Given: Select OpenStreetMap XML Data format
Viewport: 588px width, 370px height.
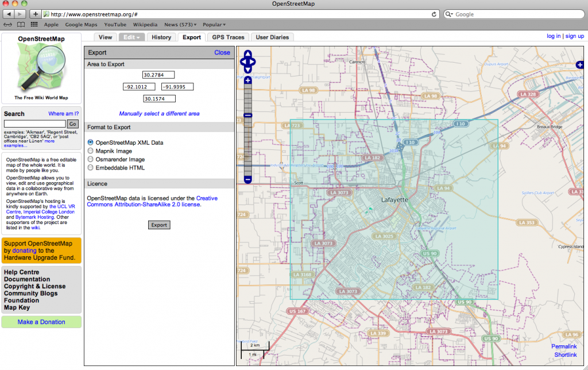Looking at the screenshot, I should [90, 142].
